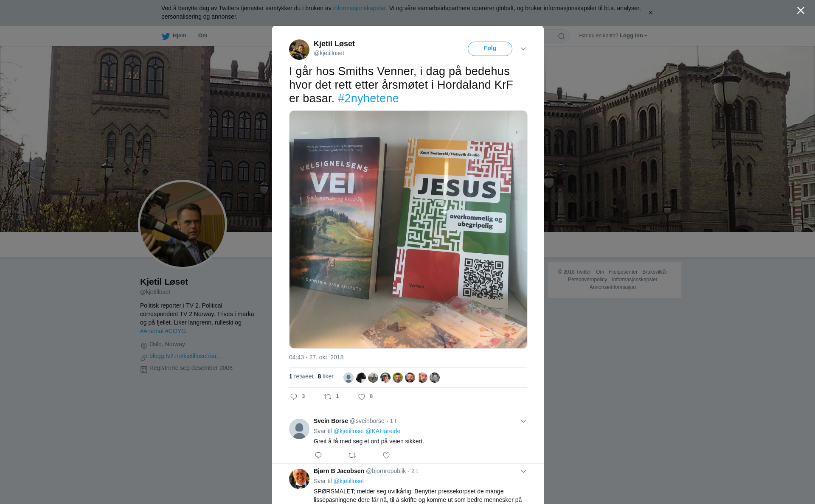815x504 pixels.
Task: Expand options for Bjørn B Jacobsen's reply
Action: point(523,471)
